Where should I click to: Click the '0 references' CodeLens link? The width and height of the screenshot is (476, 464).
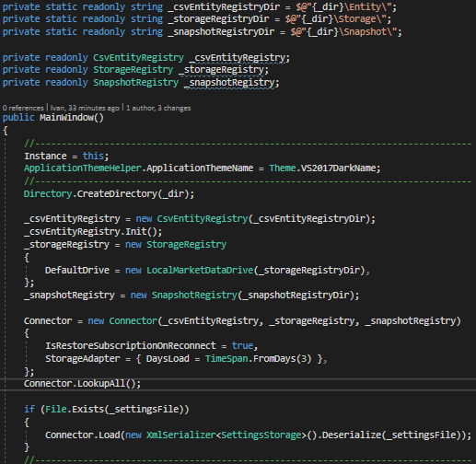click(x=23, y=108)
